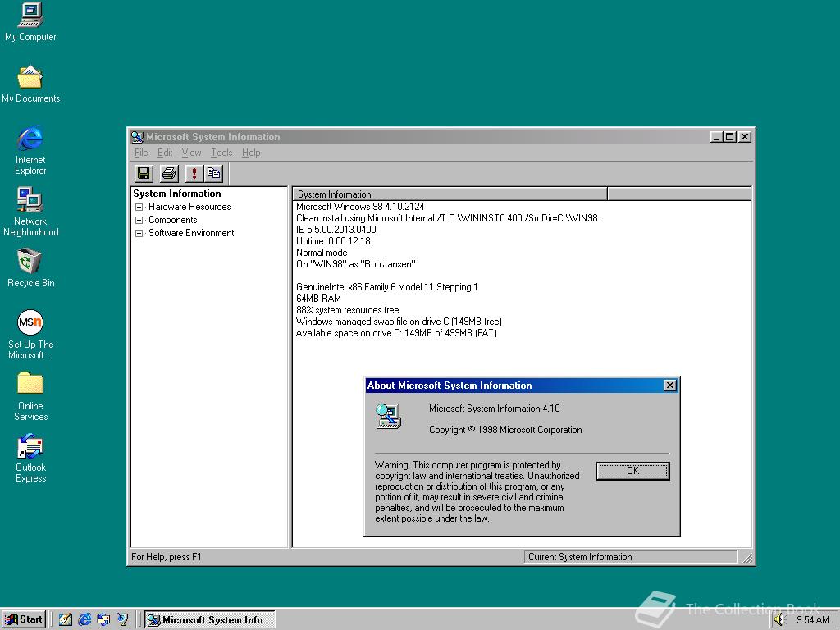Screen dimensions: 840x630
Task: Click the Print toolbar icon
Action: click(169, 173)
